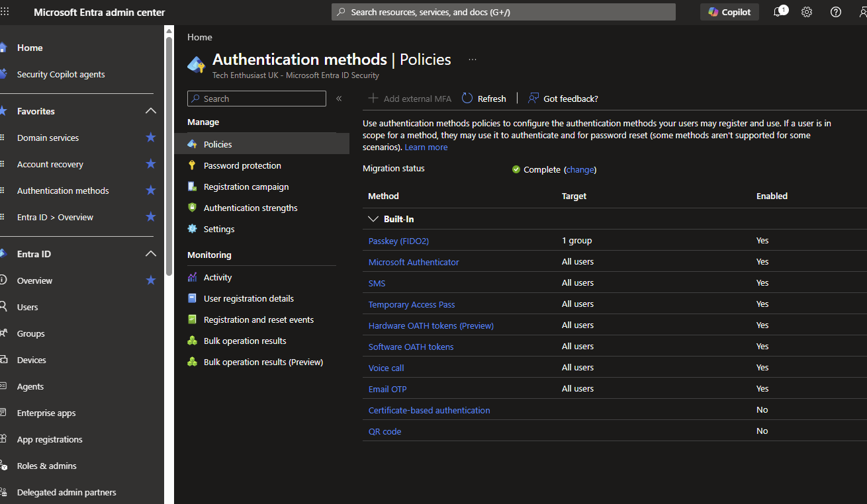This screenshot has height=504, width=867.
Task: Toggle favorite star for Entra ID > Overview
Action: coord(150,217)
